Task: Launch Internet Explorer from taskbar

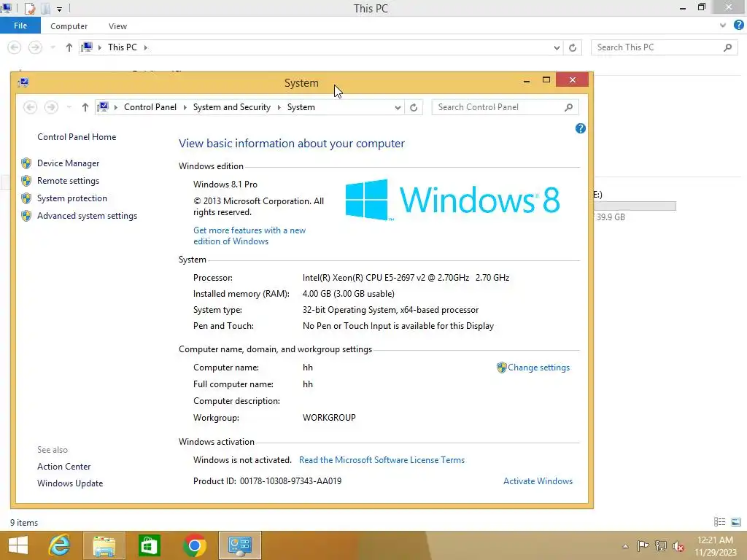Action: 60,545
